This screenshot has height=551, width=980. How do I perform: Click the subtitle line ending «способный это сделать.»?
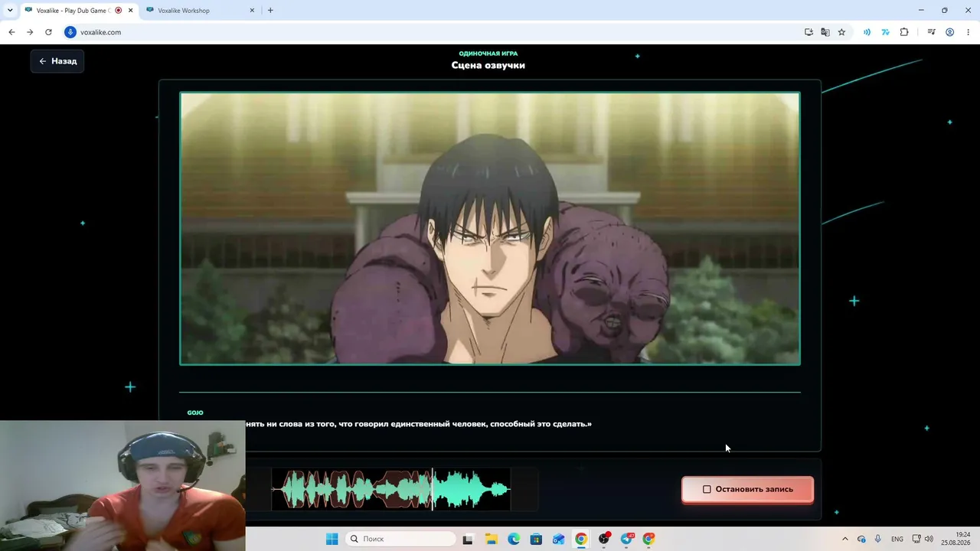click(418, 424)
